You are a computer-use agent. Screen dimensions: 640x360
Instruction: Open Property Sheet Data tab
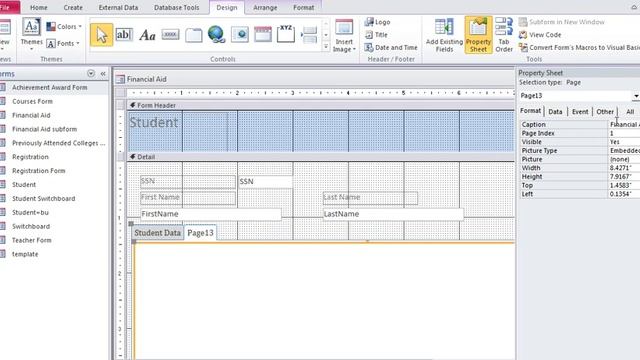coord(555,111)
